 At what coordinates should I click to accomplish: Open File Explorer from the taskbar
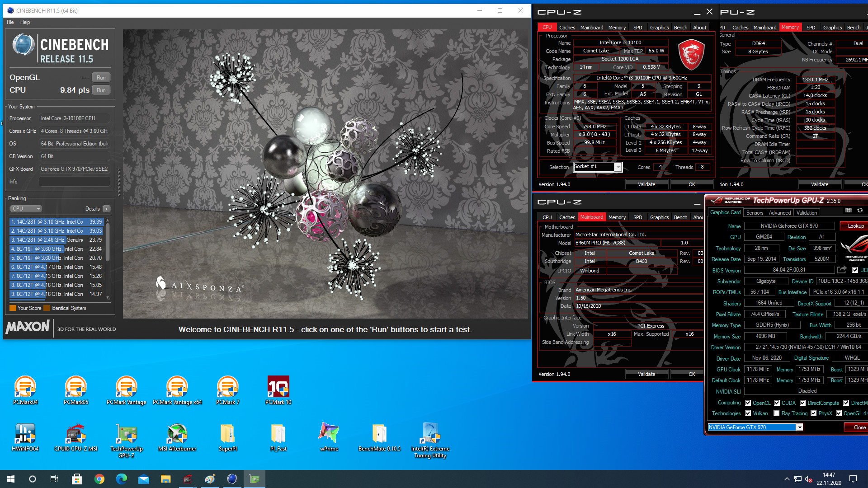coord(165,479)
